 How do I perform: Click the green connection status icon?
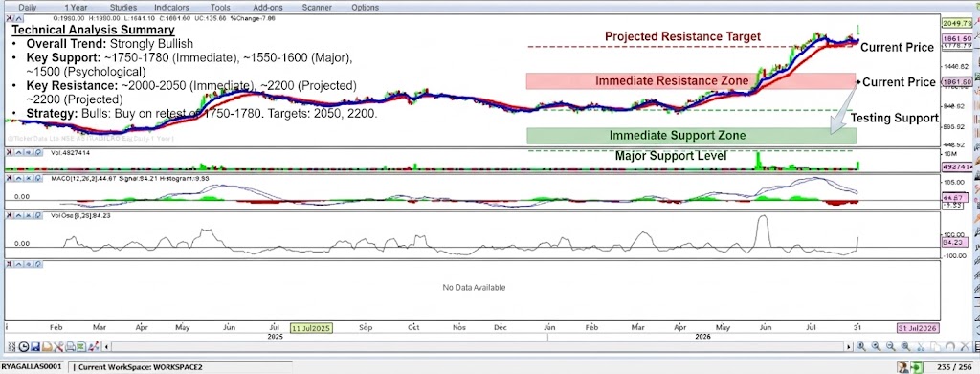point(916,366)
